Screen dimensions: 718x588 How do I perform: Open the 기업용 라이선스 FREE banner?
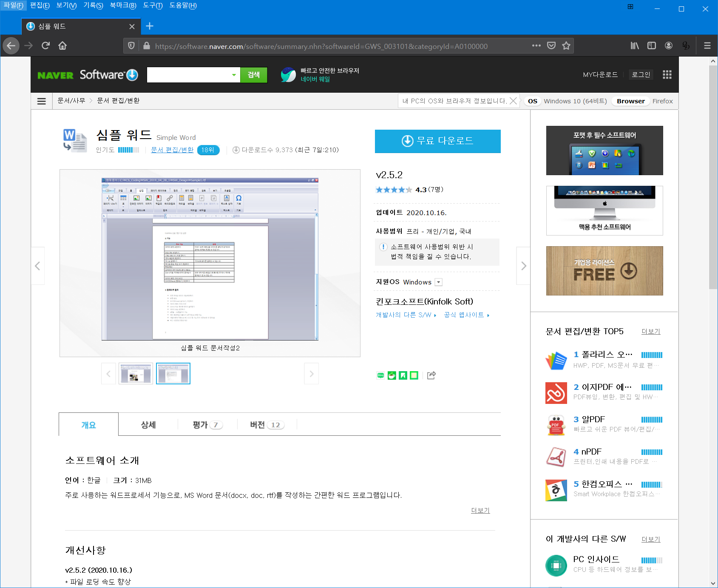click(x=604, y=271)
